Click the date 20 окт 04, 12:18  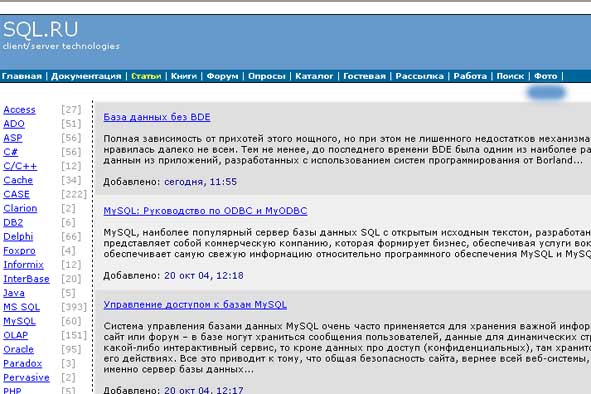tap(204, 276)
